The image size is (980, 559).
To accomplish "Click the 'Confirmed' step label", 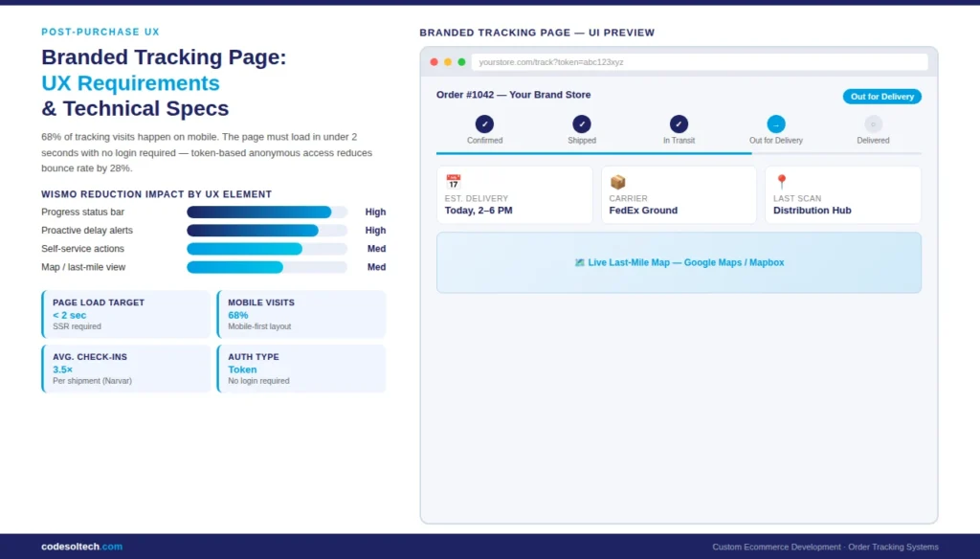I will pos(484,141).
